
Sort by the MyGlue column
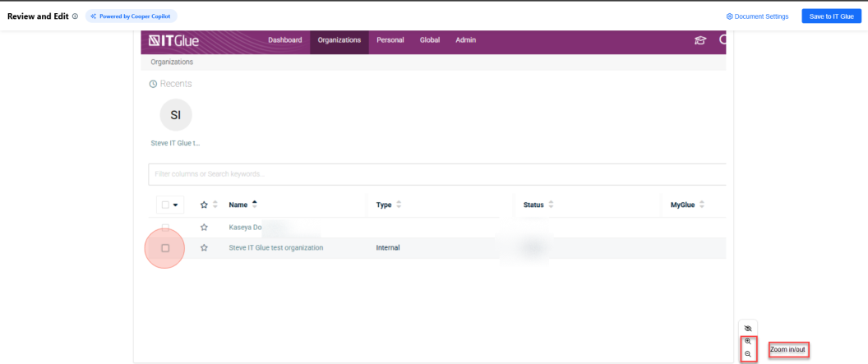coord(687,205)
